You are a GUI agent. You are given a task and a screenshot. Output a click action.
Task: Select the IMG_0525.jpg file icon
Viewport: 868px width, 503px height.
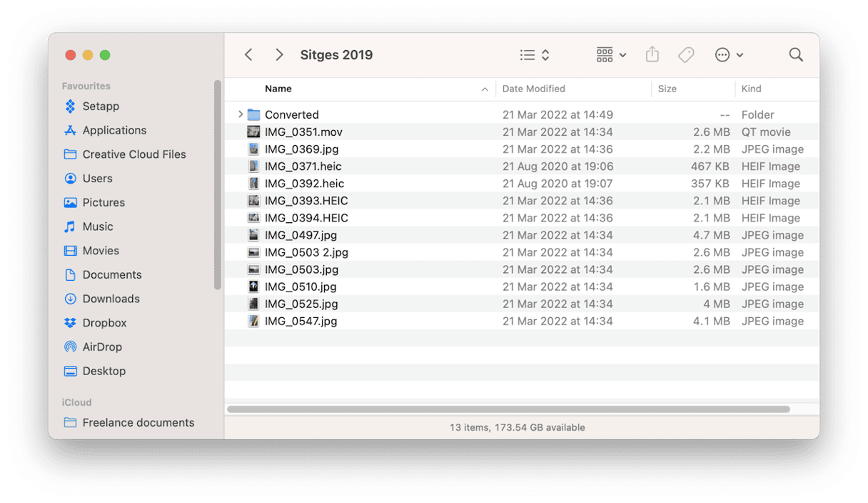coord(253,304)
